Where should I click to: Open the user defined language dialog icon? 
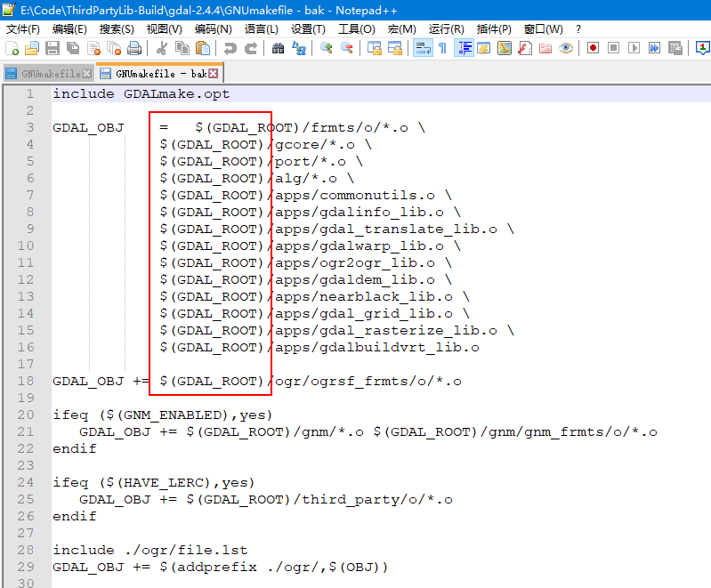coord(484,48)
